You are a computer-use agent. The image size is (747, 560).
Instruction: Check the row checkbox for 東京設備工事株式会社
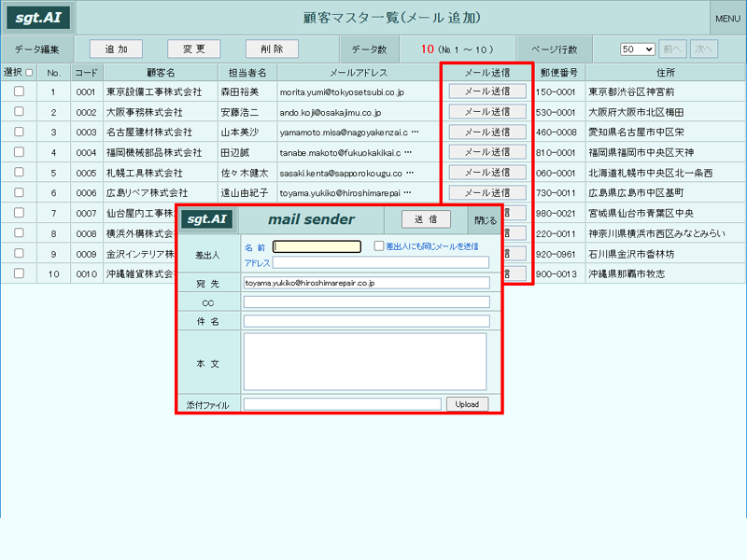[19, 91]
